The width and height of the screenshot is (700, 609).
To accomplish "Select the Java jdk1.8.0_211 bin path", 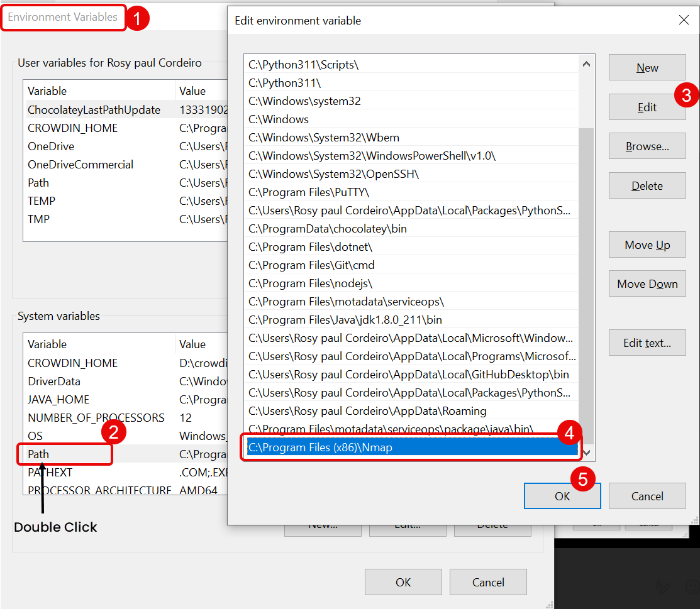I will click(412, 320).
